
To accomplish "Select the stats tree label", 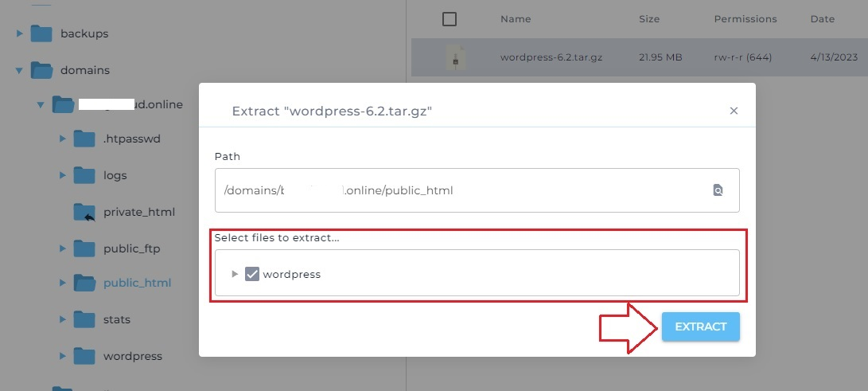I will pyautogui.click(x=117, y=319).
